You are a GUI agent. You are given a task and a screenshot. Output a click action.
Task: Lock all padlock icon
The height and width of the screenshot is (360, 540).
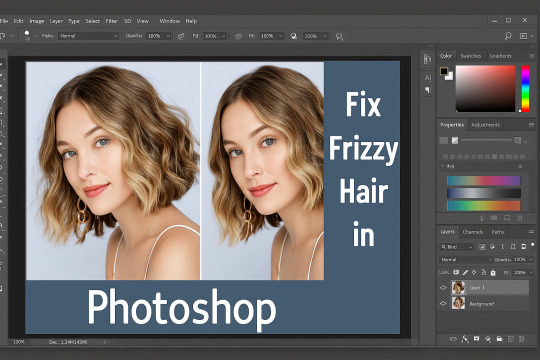pyautogui.click(x=493, y=272)
